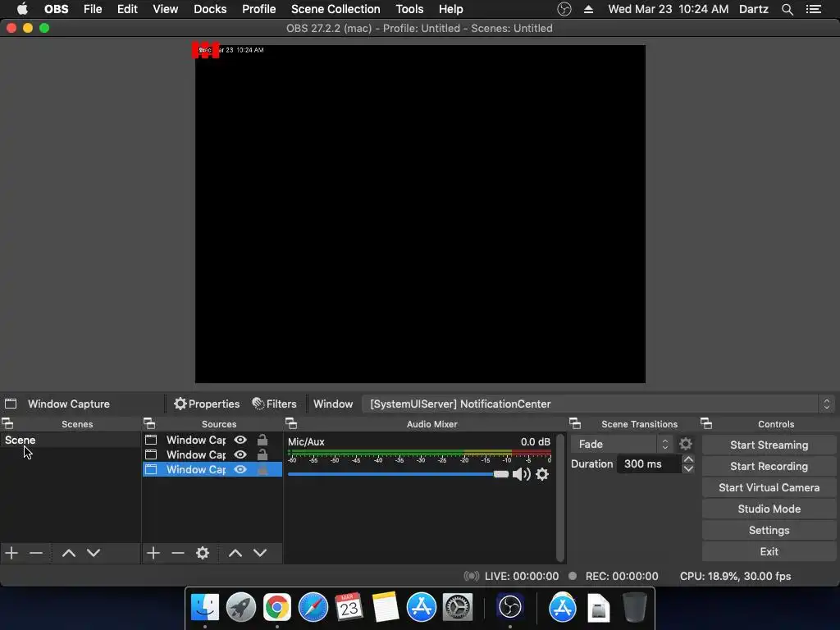Open Spotlight search in the menu bar

point(787,9)
